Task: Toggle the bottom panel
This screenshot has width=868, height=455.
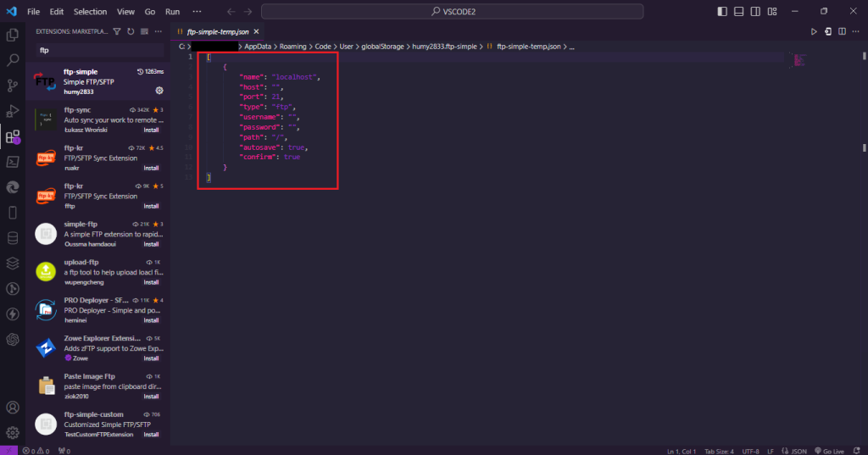Action: click(x=738, y=11)
